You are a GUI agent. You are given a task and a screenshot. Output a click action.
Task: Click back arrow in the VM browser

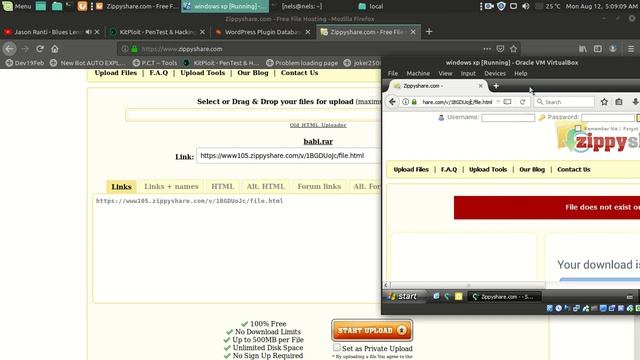[x=392, y=102]
